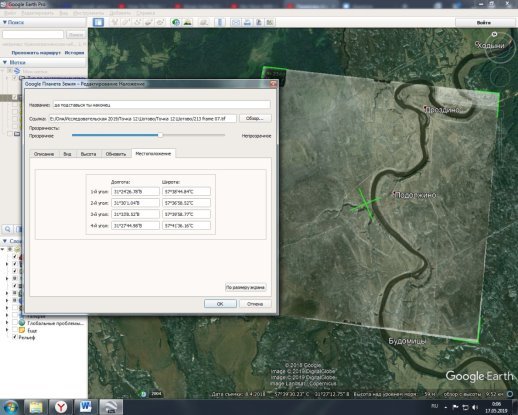Image resolution: width=518 pixels, height=415 pixels.
Task: Click the Ходыни place label on map
Action: 490,46
